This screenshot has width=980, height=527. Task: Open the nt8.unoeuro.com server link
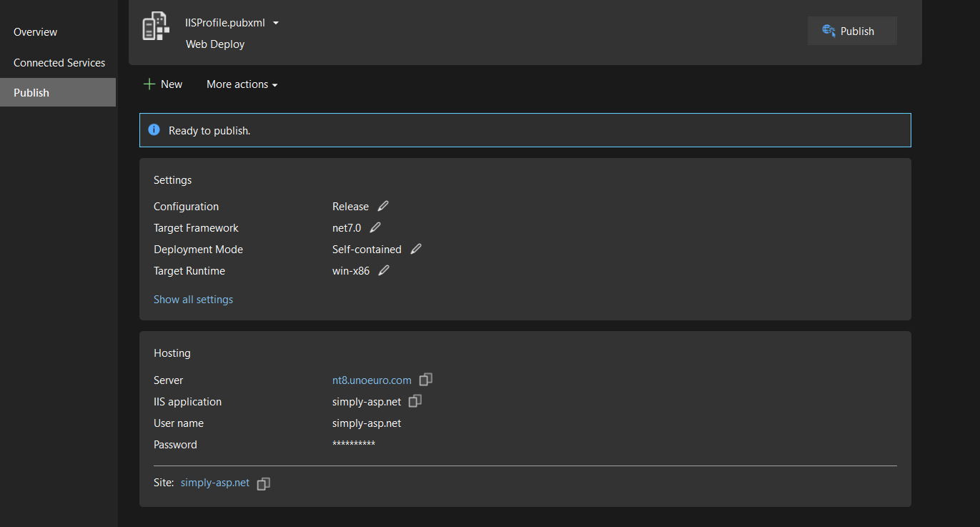[x=372, y=380]
